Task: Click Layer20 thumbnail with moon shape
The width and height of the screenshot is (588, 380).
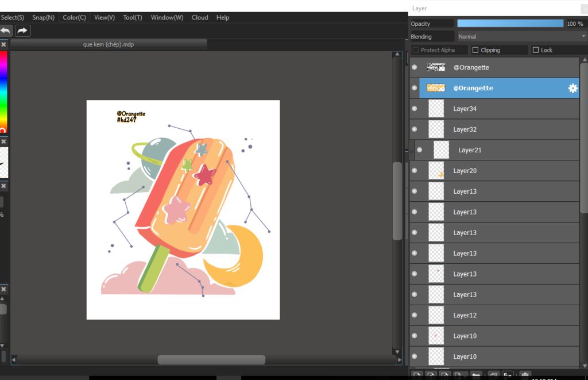Action: coord(436,171)
